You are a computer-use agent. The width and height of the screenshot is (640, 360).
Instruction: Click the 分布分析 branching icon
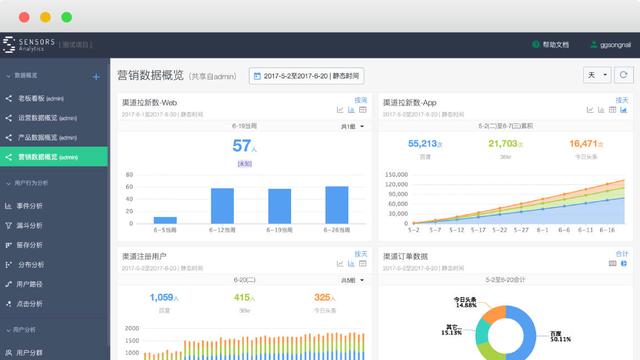(x=8, y=264)
